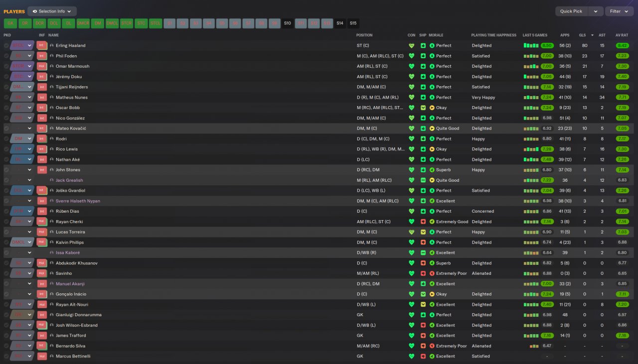638x364 pixels.
Task: Open the player info icon beside Jack Grealish
Action: pos(52,180)
